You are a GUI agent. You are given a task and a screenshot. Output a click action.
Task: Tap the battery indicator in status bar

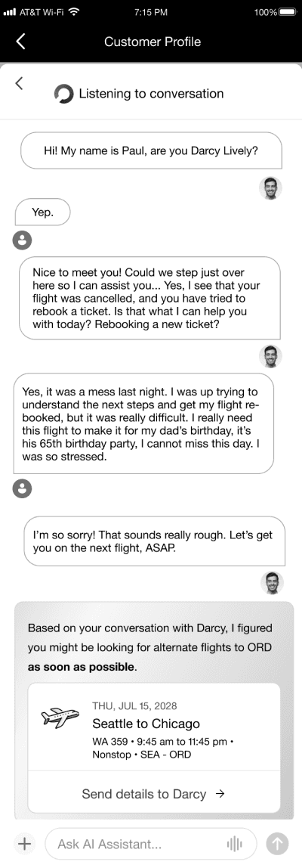pyautogui.click(x=288, y=11)
